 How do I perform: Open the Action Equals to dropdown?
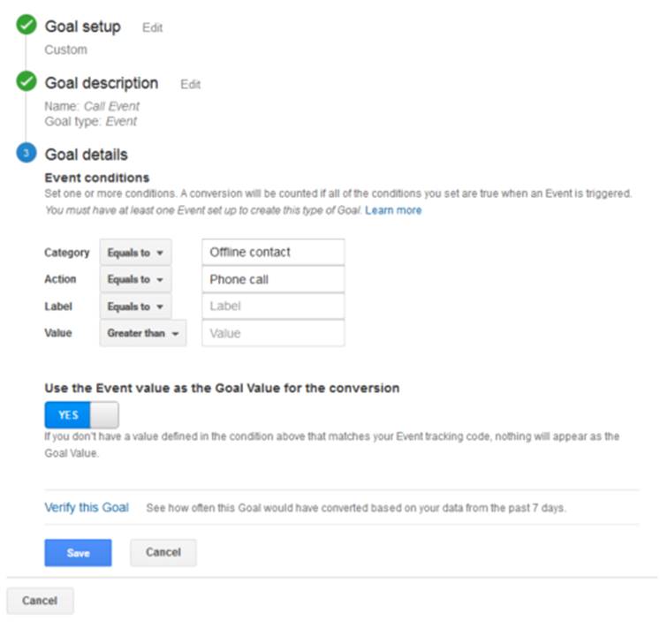135,279
